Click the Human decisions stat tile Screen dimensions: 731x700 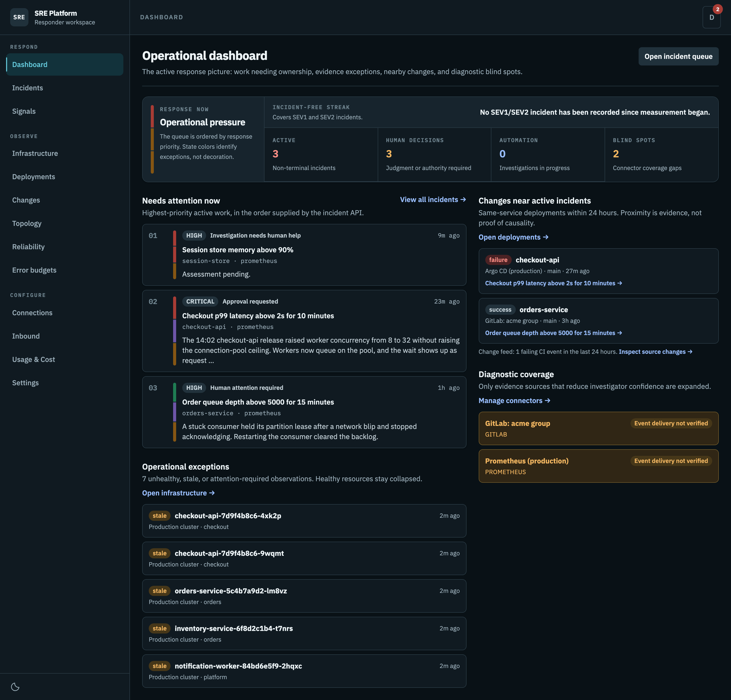click(434, 154)
